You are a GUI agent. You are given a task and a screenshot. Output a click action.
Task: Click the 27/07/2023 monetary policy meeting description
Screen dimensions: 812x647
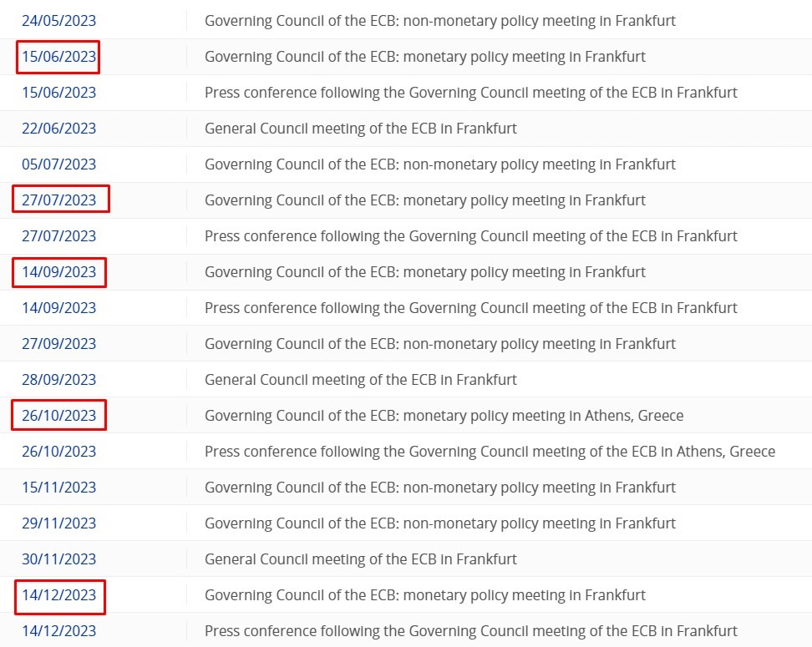point(425,200)
